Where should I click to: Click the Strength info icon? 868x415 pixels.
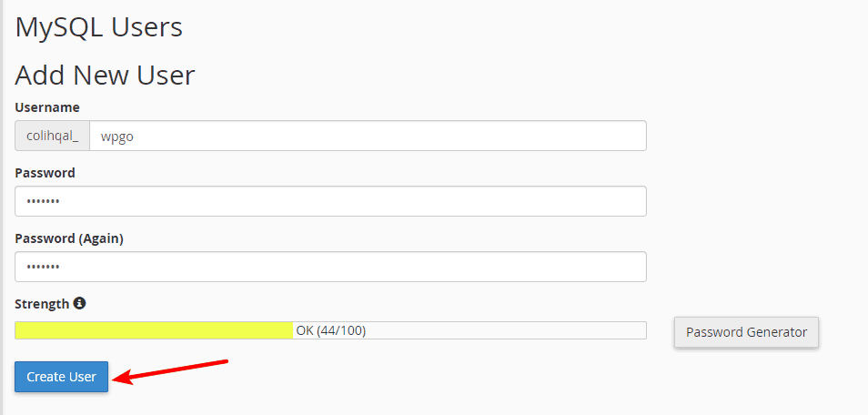tap(80, 303)
